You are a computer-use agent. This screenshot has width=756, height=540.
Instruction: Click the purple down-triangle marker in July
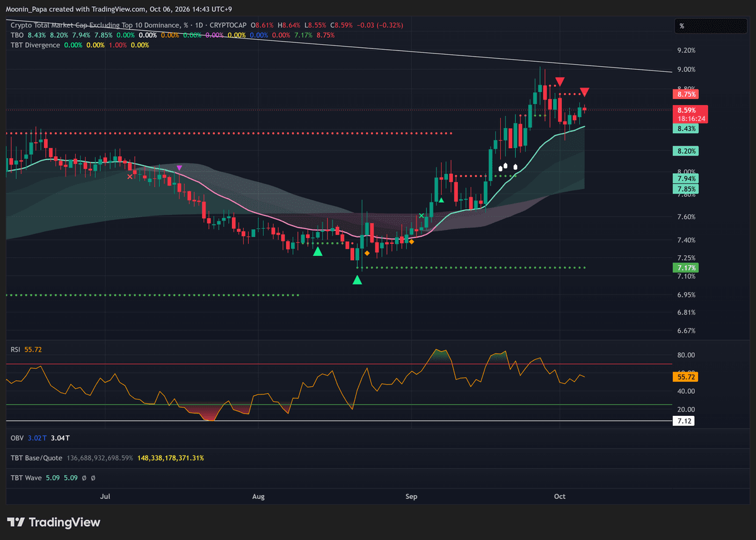click(x=180, y=168)
